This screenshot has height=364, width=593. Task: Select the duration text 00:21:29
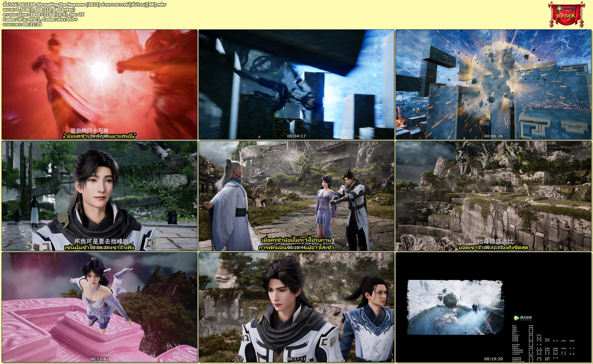click(32, 24)
